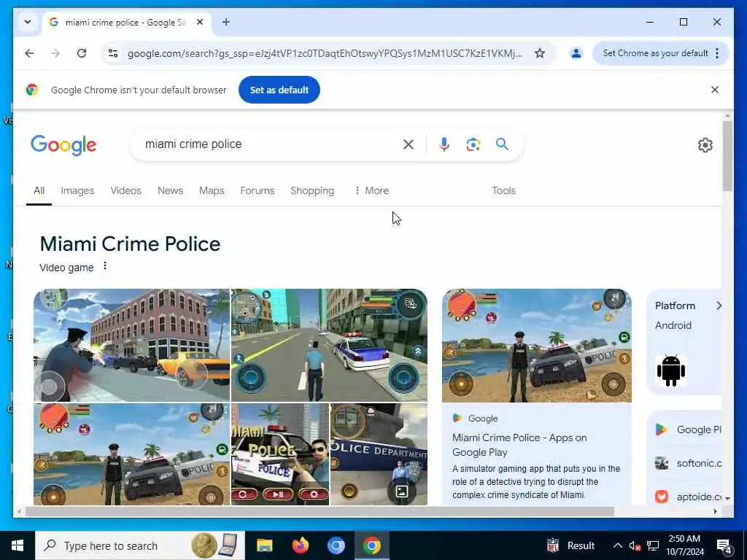
Task: Expand the Platform card chevron
Action: click(719, 306)
